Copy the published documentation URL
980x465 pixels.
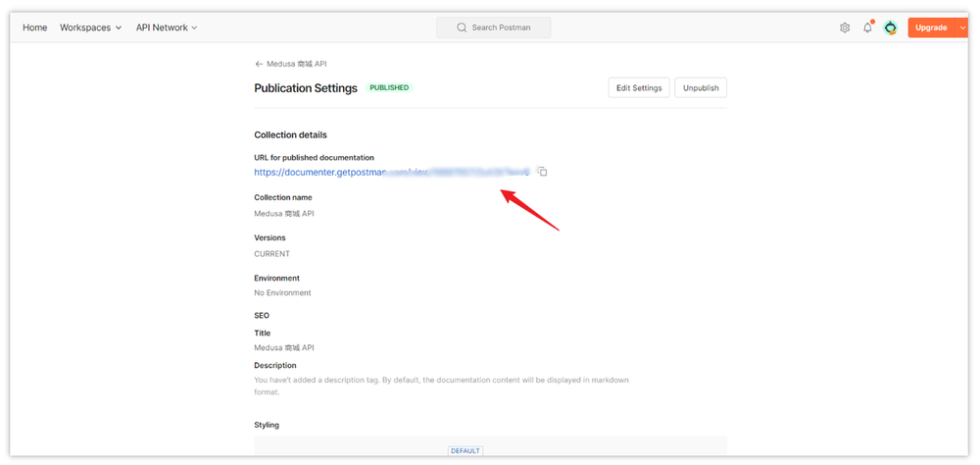click(x=542, y=172)
